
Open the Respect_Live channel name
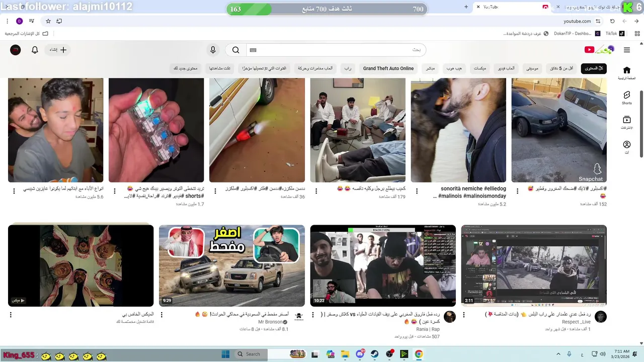tap(577, 322)
